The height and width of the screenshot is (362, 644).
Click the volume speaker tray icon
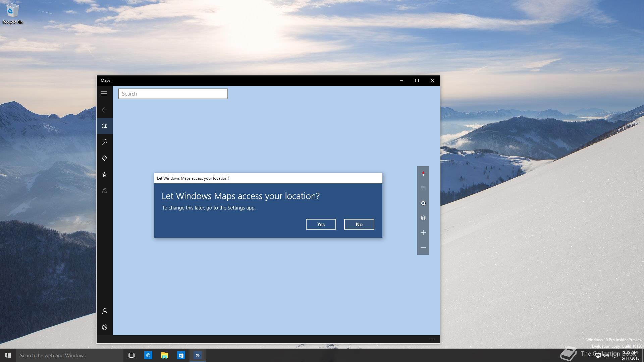606,356
